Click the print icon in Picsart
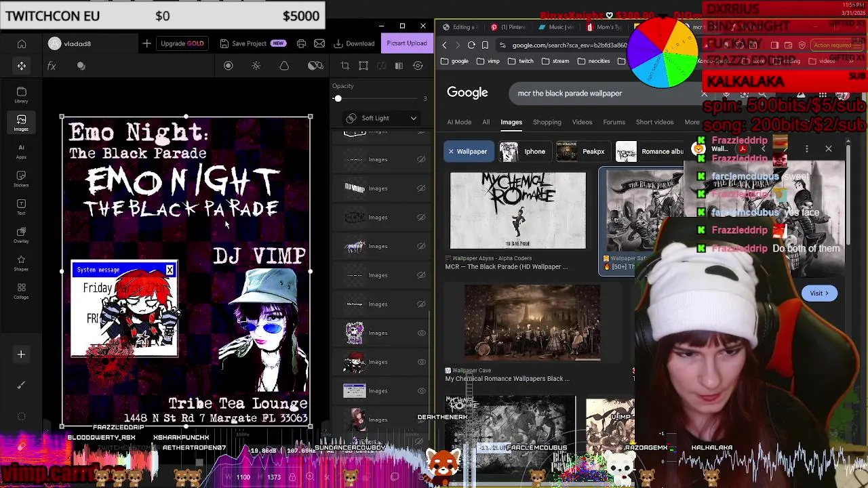 (x=301, y=43)
